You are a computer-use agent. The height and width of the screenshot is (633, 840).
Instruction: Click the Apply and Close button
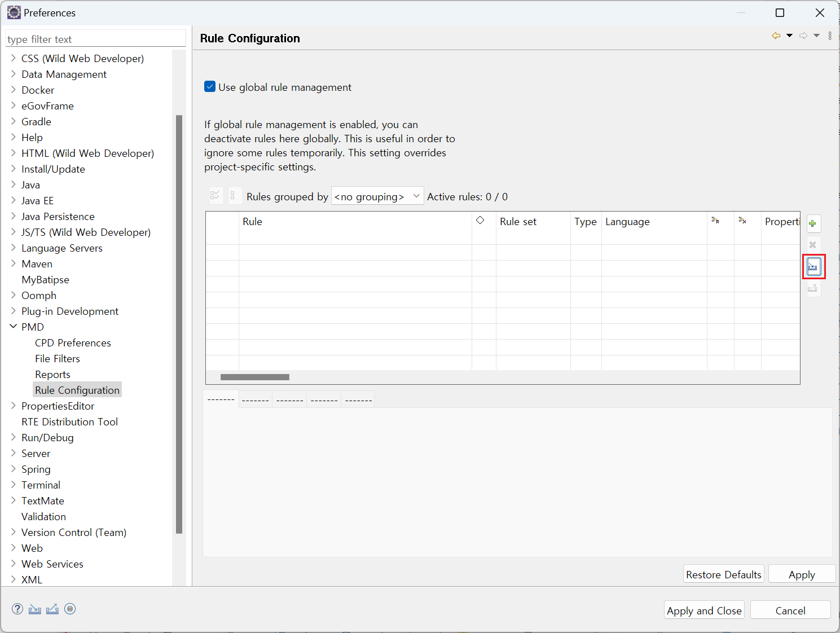[703, 610]
